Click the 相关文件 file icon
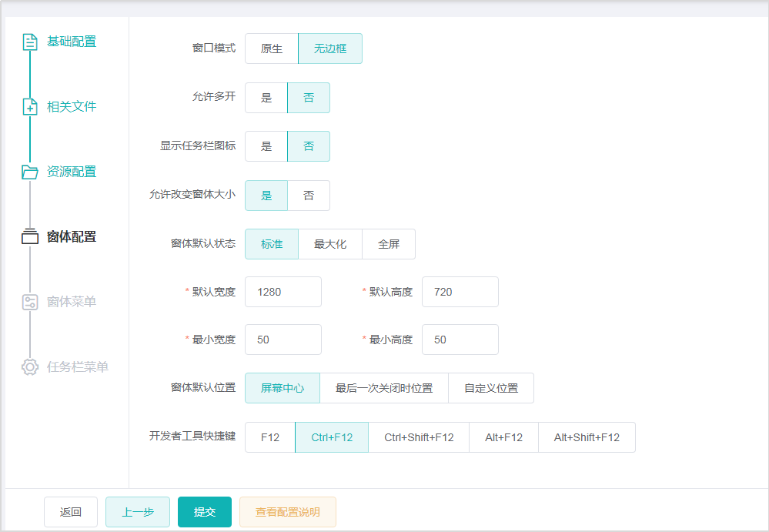This screenshot has height=532, width=769. click(30, 107)
